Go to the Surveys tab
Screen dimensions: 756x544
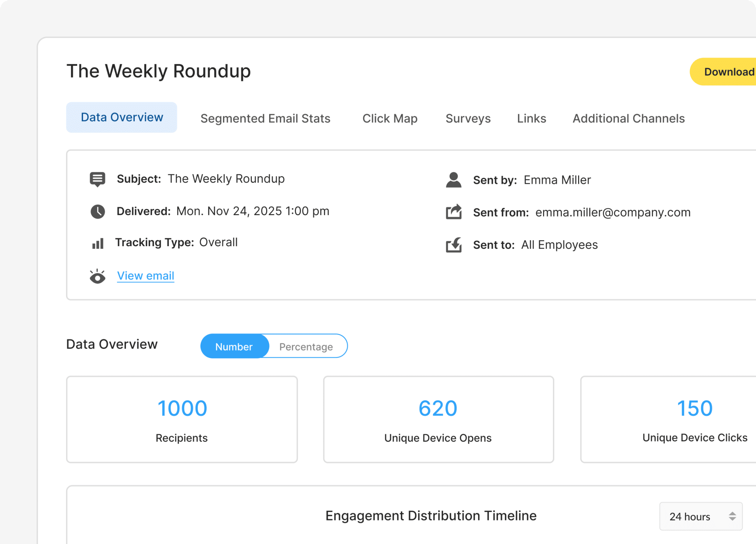(x=468, y=118)
